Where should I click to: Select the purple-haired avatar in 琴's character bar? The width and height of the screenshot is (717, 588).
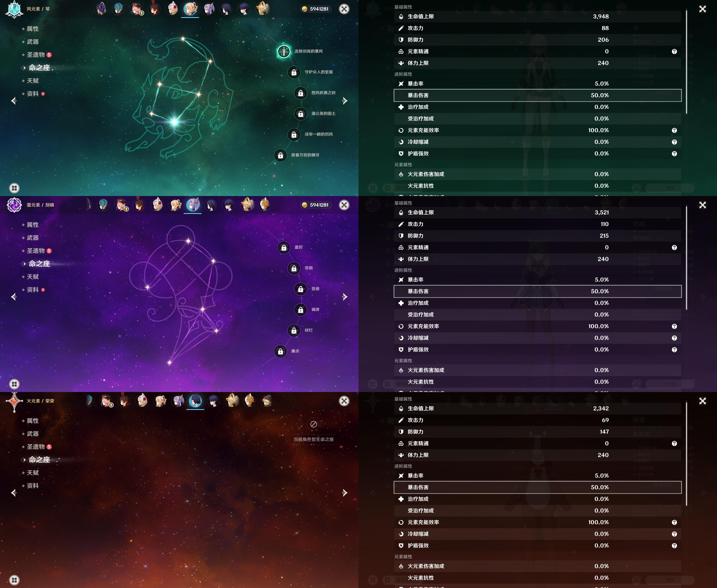coord(208,9)
